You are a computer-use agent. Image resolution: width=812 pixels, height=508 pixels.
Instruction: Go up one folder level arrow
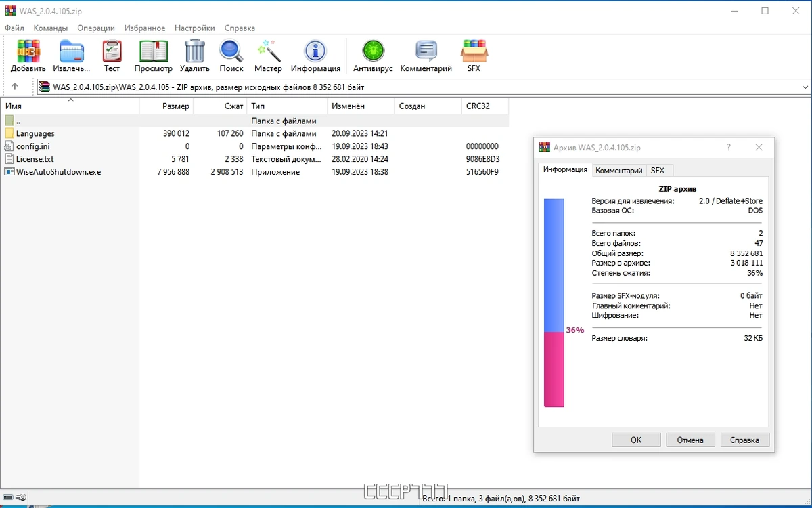tap(15, 87)
